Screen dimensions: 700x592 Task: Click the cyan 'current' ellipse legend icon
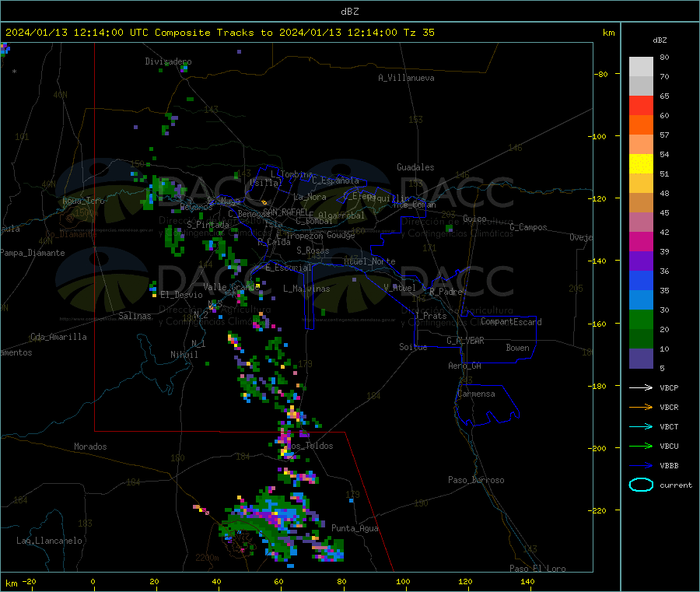(x=641, y=485)
